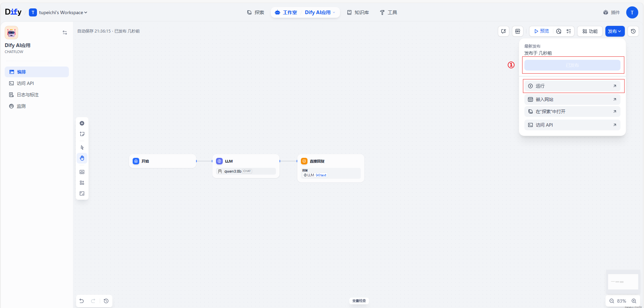Zoom in the canvas

point(634,301)
